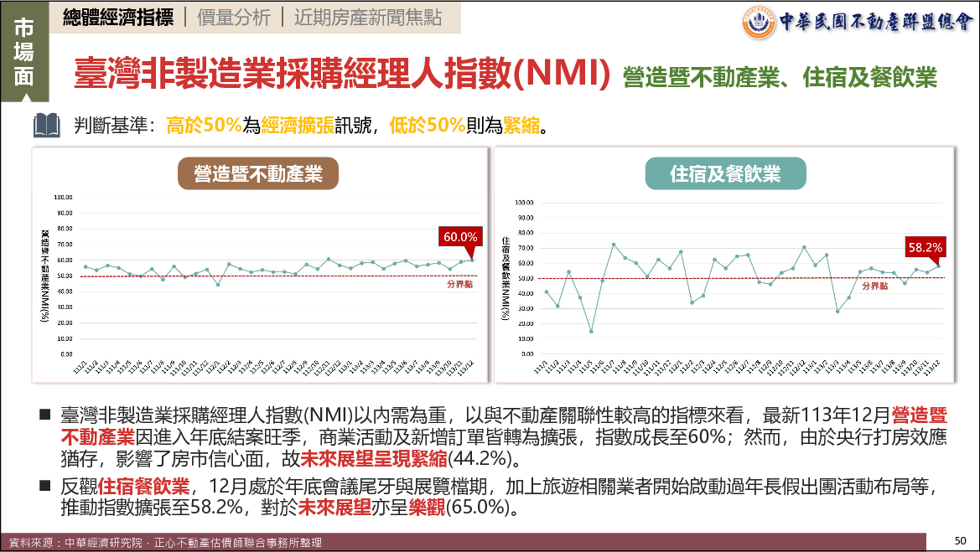Image resolution: width=980 pixels, height=552 pixels.
Task: Click the red 未來展望呈現緊縮 text
Action: (374, 459)
